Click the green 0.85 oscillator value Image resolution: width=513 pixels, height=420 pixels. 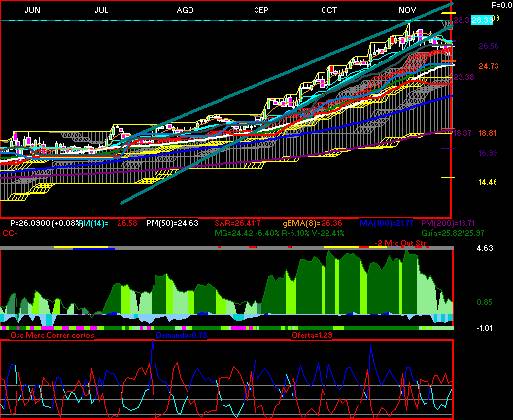tap(484, 302)
